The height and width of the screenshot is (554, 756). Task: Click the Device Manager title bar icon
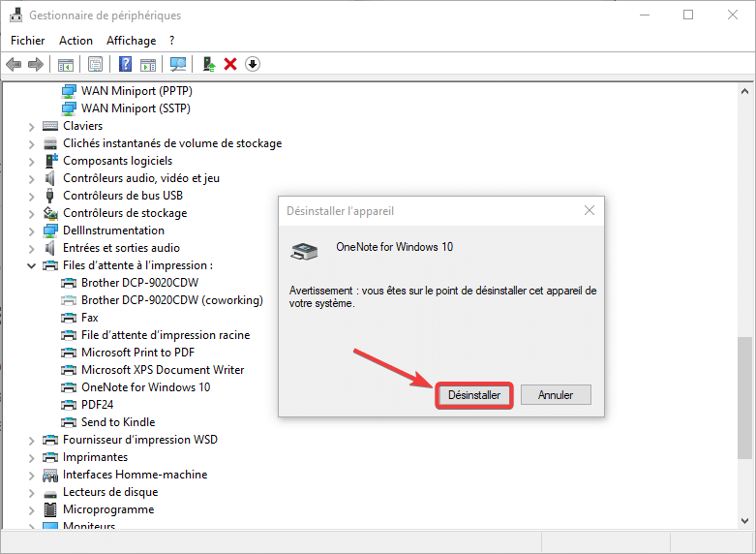[x=15, y=15]
